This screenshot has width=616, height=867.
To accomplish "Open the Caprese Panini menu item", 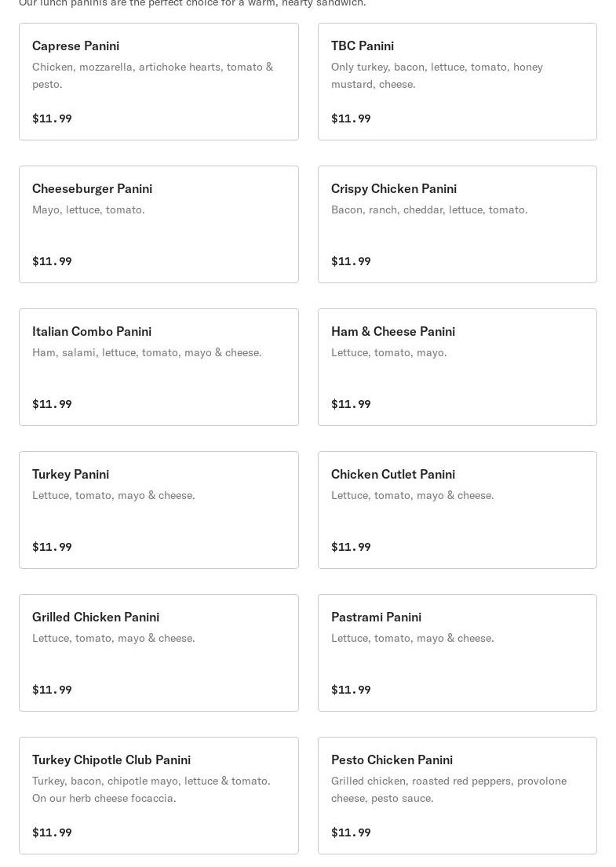I will tap(159, 82).
